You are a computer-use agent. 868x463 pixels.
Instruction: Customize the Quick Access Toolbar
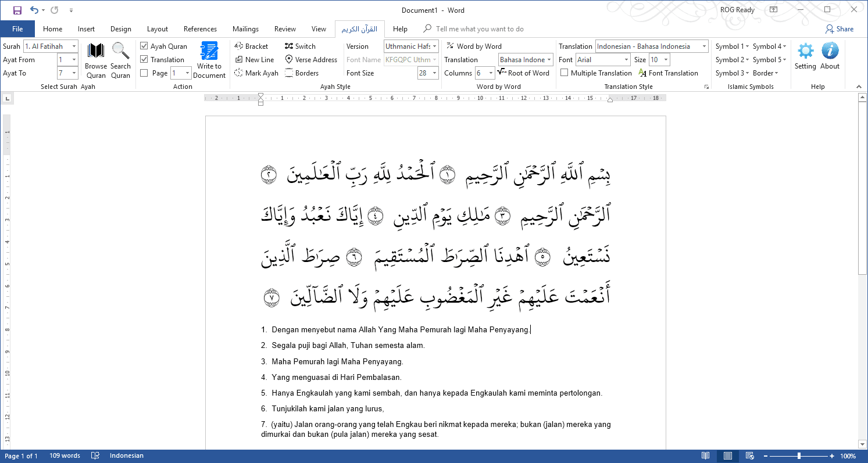[x=71, y=10]
